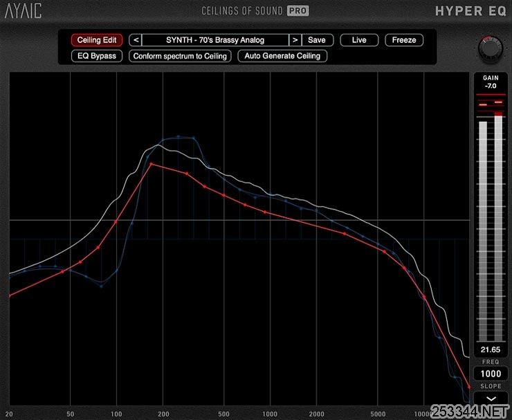Click the HYPER EQ title text
Screen dimensions: 512x420
[470, 12]
